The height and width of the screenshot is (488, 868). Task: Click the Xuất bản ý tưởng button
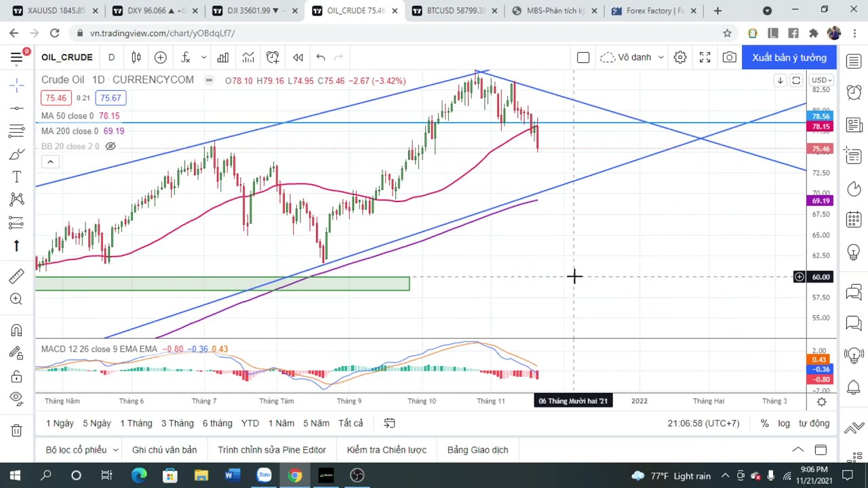[x=789, y=58]
